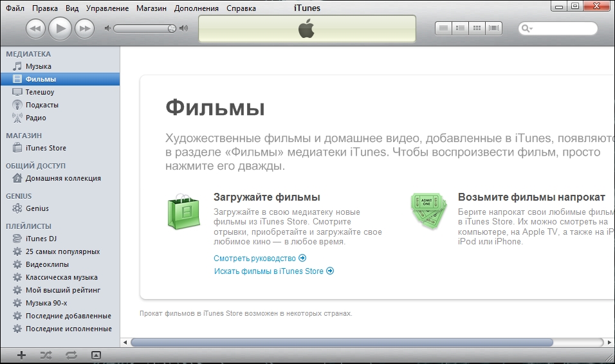Select the Фильмы film strip icon
Screen dimensions: 615x364
17,79
